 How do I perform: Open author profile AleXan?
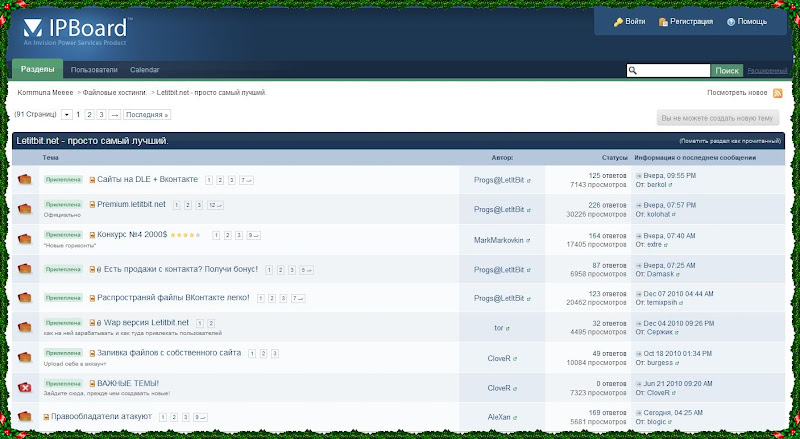(x=499, y=417)
